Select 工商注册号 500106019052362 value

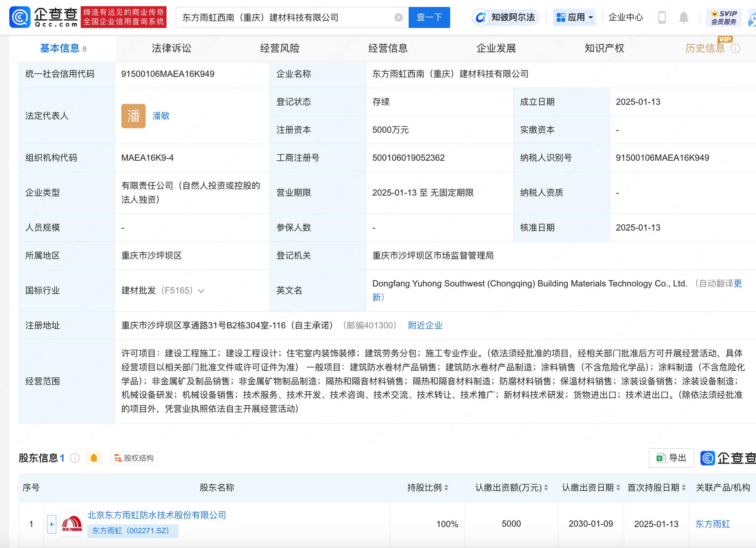click(409, 158)
